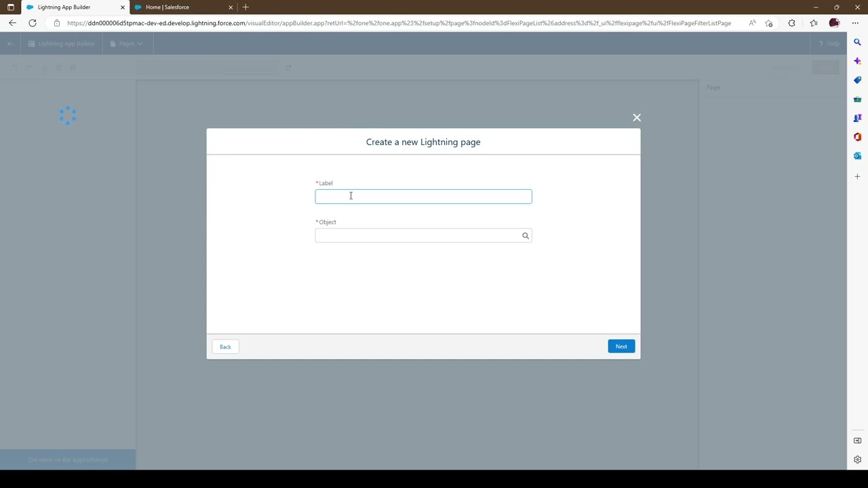The height and width of the screenshot is (488, 868).
Task: Close the Create a new Lightning page dialog
Action: pos(637,118)
